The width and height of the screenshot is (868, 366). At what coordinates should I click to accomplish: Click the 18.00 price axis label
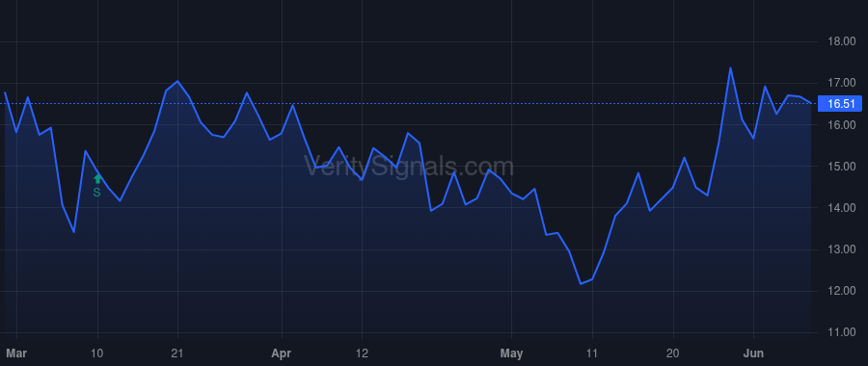tap(840, 41)
